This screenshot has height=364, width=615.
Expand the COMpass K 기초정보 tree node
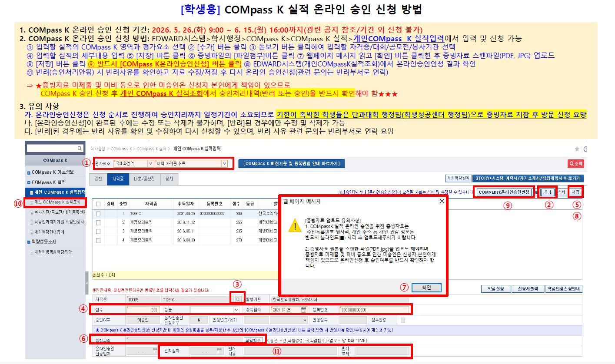(29, 172)
